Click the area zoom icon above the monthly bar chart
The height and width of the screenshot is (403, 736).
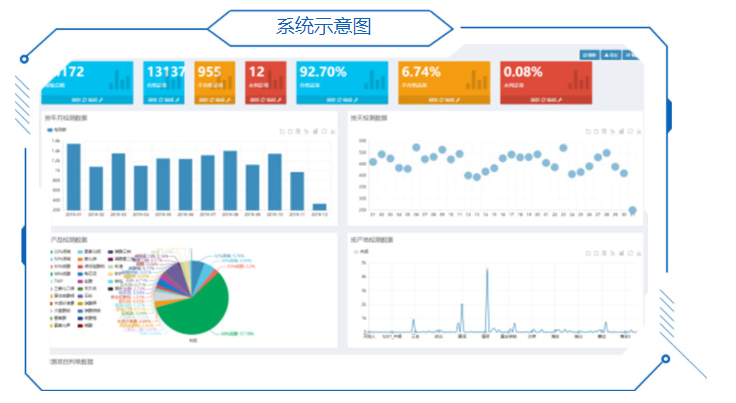(x=282, y=131)
